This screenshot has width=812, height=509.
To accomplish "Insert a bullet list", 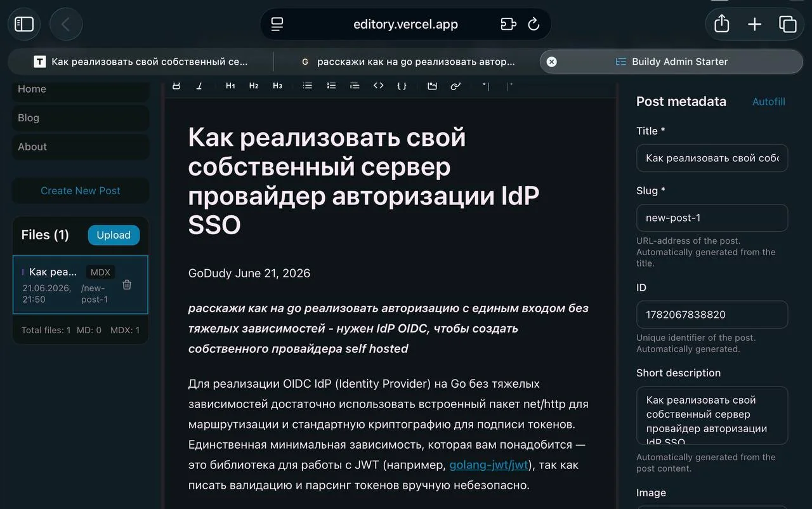I will 308,86.
